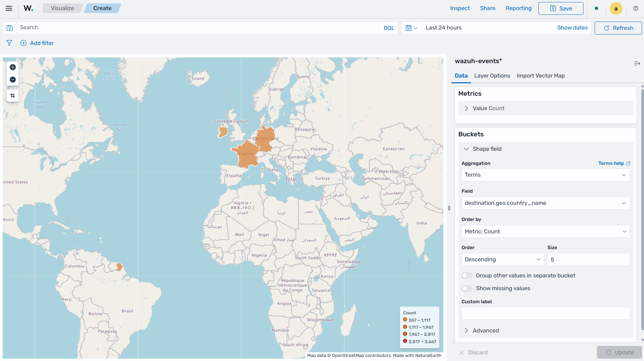
Task: Click the 1,967 – 2,817 legend color swatch
Action: pyautogui.click(x=405, y=334)
